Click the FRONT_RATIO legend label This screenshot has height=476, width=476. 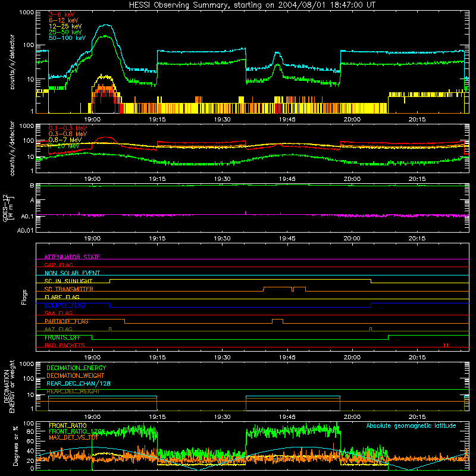pyautogui.click(x=68, y=425)
